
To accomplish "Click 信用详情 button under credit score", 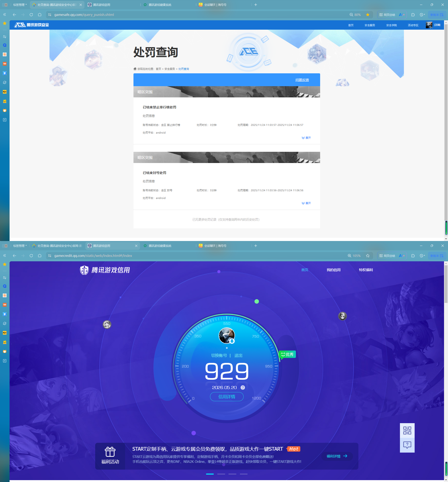I will tap(227, 397).
